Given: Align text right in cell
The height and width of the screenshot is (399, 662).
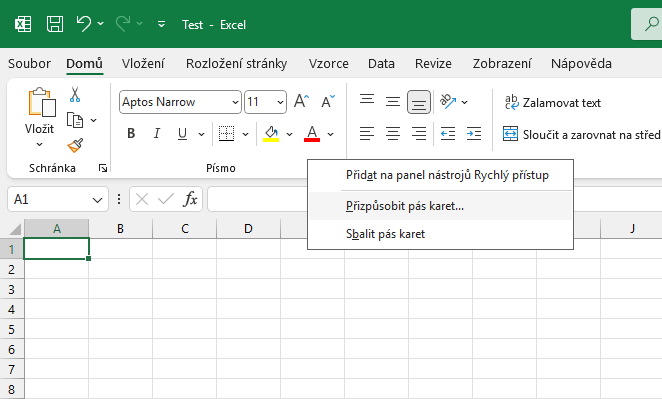Looking at the screenshot, I should click(x=419, y=133).
